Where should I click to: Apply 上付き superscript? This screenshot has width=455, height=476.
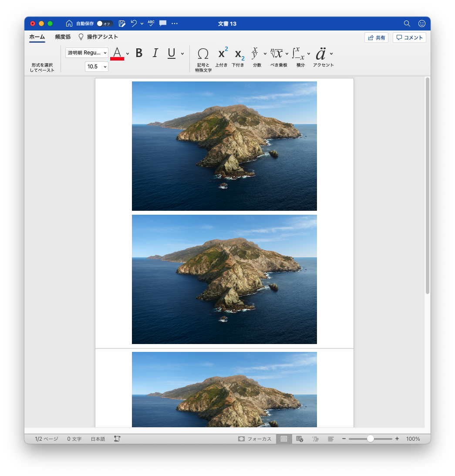[x=222, y=57]
